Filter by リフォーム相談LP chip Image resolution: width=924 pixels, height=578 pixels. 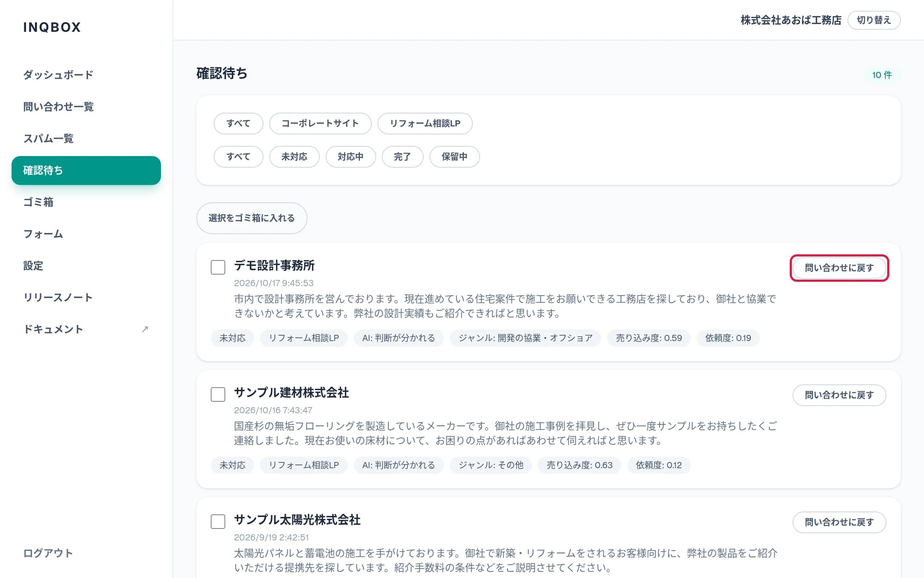(x=425, y=124)
